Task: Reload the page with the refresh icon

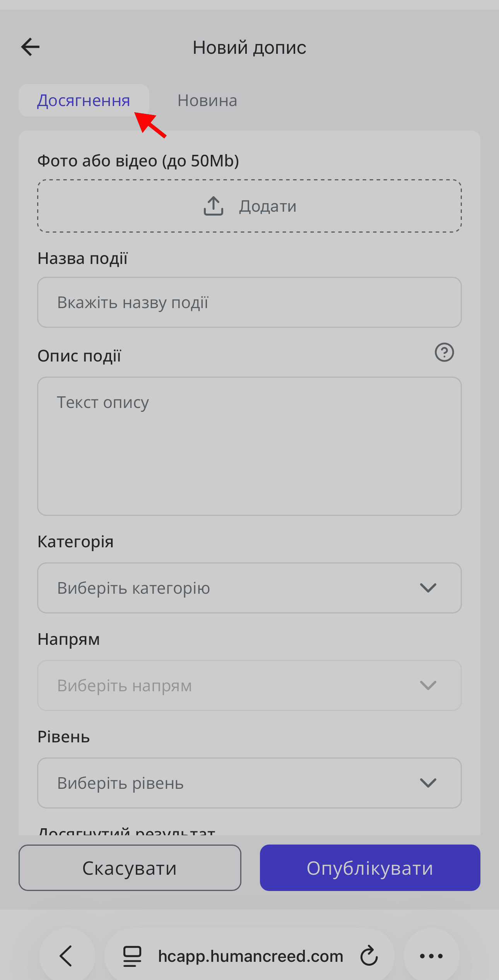Action: point(369,956)
